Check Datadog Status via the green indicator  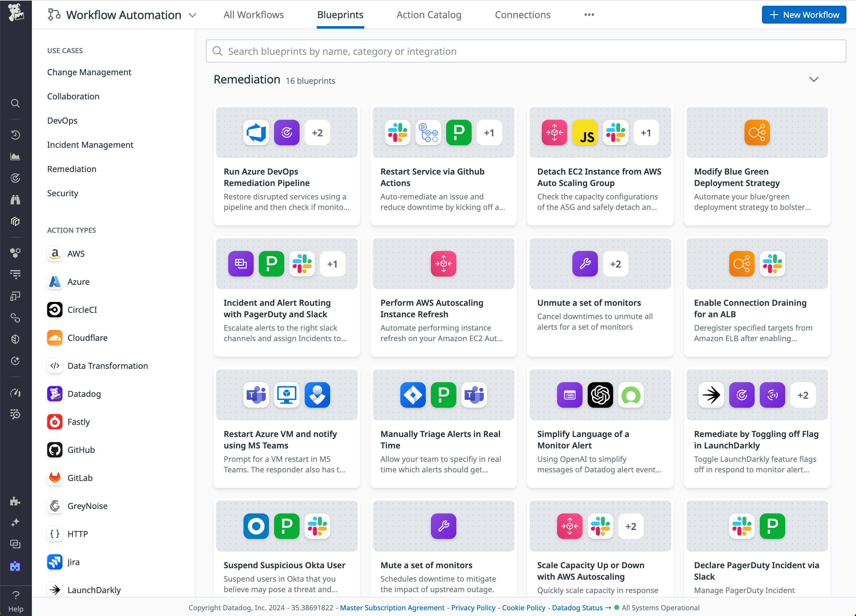pyautogui.click(x=616, y=608)
